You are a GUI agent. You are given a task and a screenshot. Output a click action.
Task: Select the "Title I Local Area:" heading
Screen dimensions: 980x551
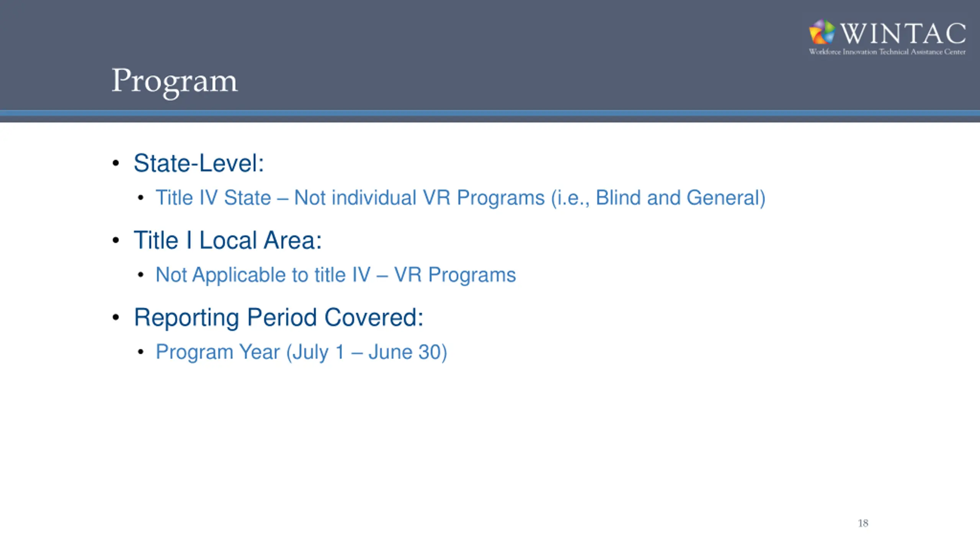click(x=228, y=241)
